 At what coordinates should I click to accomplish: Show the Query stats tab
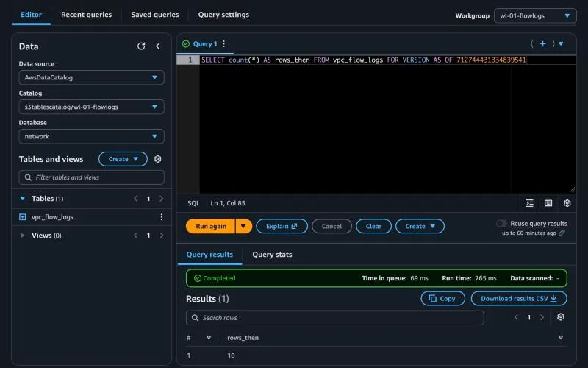click(272, 254)
